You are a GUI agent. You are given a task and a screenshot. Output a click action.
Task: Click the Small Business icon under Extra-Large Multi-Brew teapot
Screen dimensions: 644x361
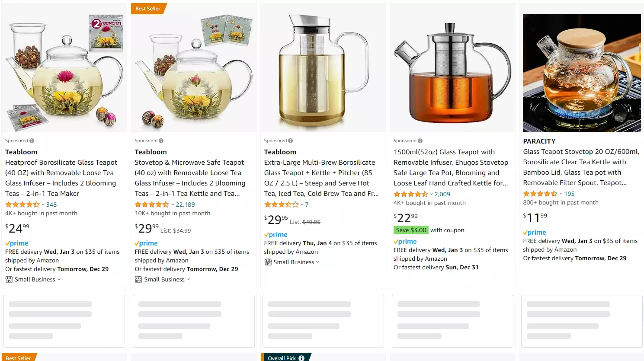tap(268, 262)
